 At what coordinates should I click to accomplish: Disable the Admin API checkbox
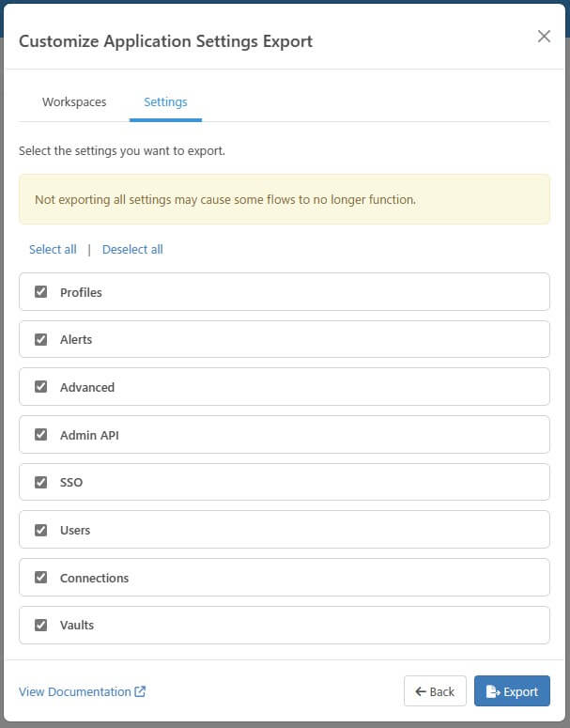coord(40,434)
